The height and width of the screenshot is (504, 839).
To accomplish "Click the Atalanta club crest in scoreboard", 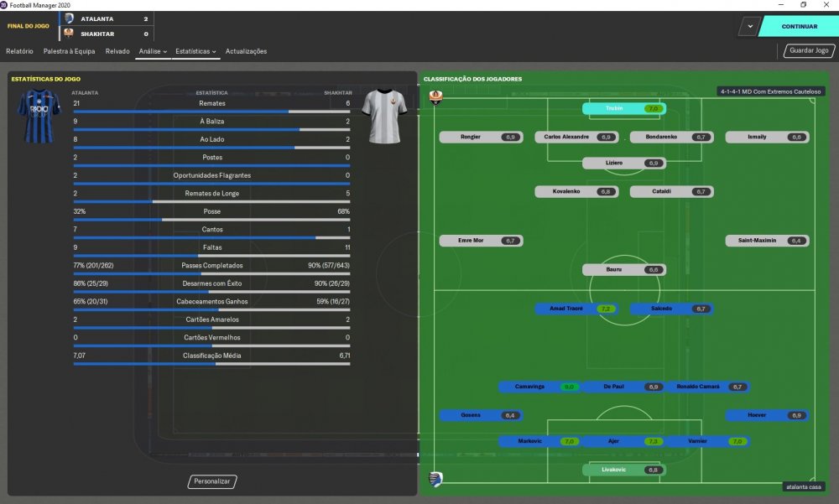I will (69, 18).
